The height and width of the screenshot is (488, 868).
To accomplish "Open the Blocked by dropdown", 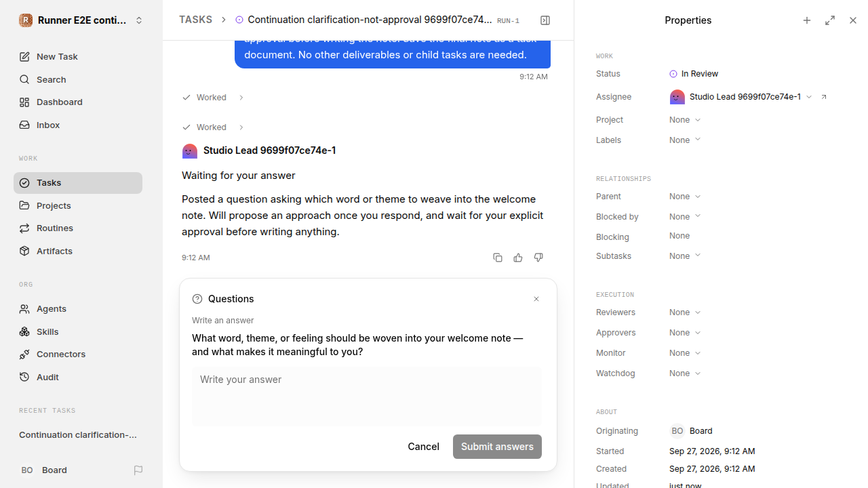I will click(x=685, y=217).
